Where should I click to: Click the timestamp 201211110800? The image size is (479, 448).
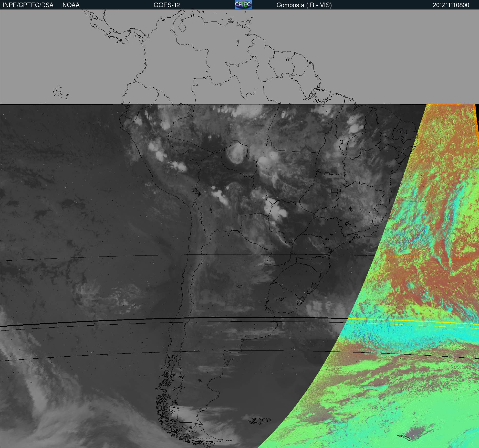pyautogui.click(x=451, y=5)
